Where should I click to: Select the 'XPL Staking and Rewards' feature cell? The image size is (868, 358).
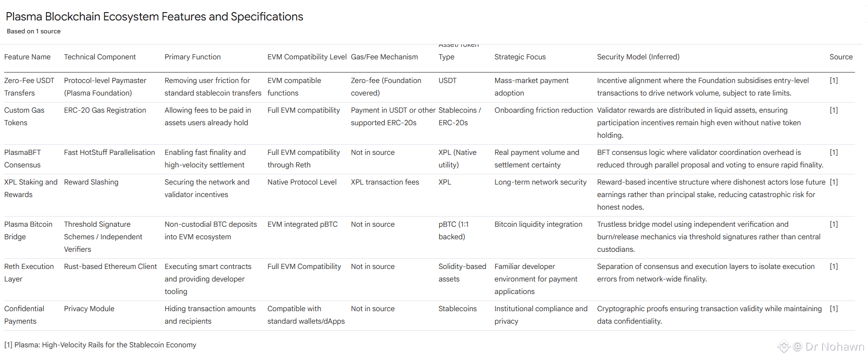point(31,188)
